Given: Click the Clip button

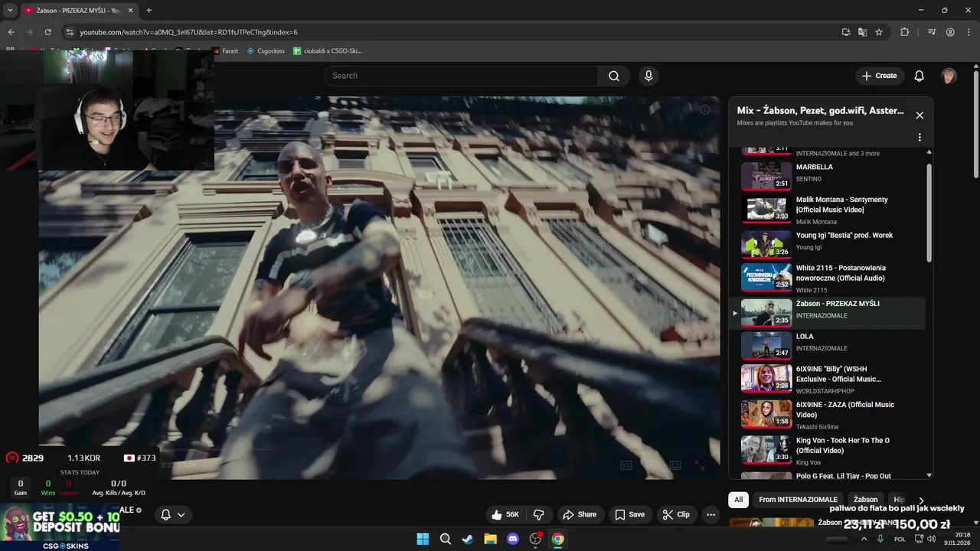Looking at the screenshot, I should click(x=676, y=515).
